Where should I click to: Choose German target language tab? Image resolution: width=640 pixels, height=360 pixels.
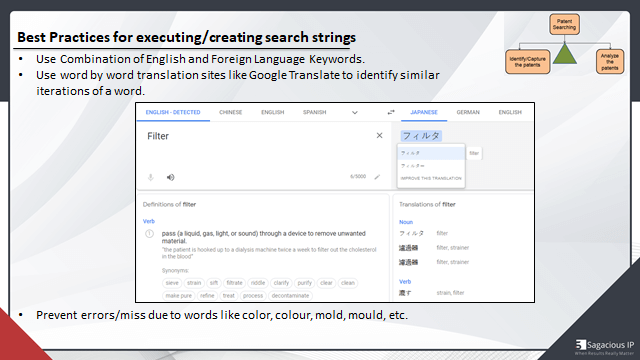click(468, 112)
